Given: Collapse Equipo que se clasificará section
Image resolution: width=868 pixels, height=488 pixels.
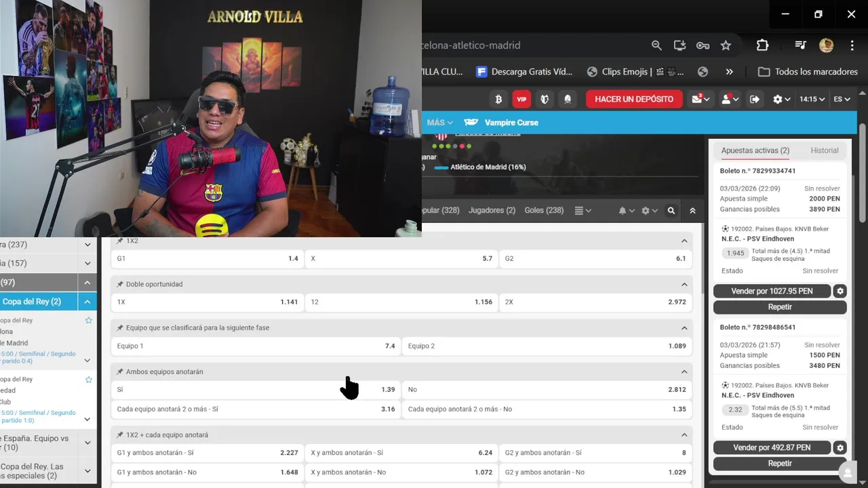Looking at the screenshot, I should (684, 327).
